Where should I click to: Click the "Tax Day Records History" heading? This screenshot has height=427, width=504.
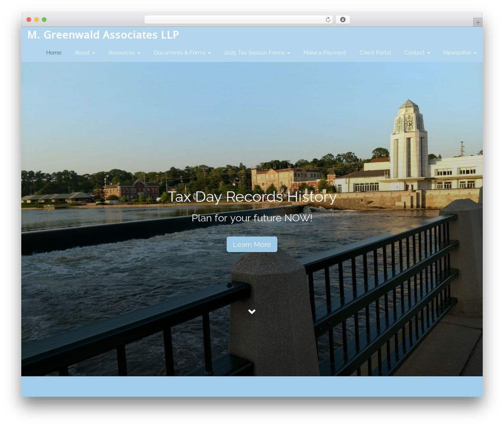click(252, 197)
